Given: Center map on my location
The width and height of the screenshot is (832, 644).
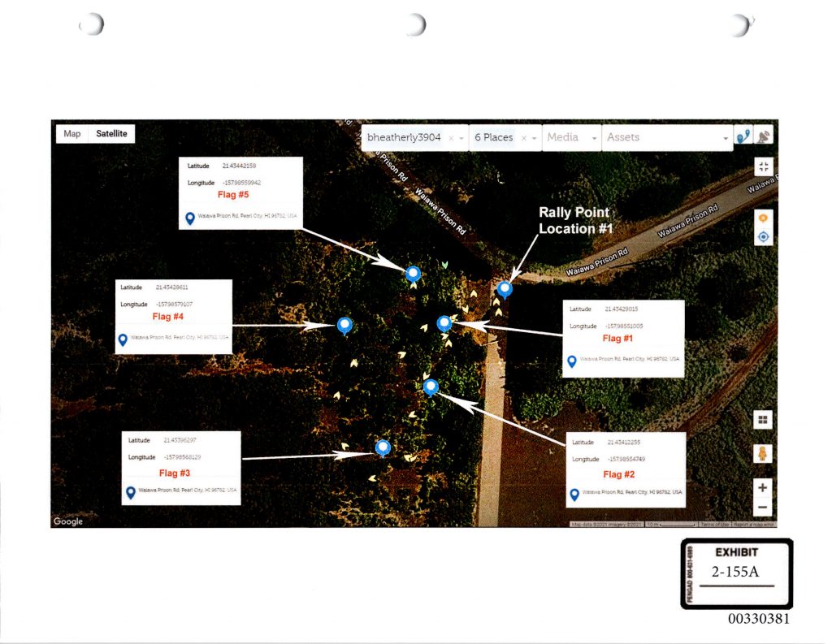Looking at the screenshot, I should 762,237.
